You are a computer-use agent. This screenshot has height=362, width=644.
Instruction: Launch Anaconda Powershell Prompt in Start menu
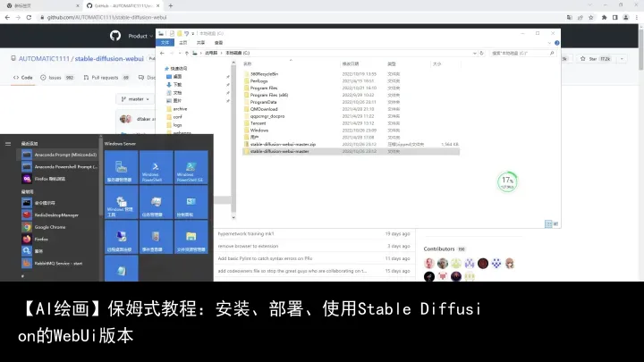coord(60,166)
